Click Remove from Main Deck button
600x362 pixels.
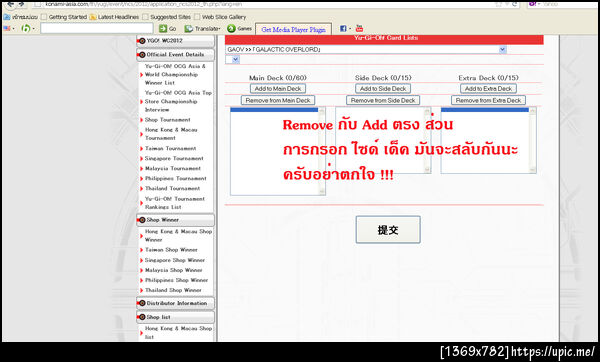point(278,100)
